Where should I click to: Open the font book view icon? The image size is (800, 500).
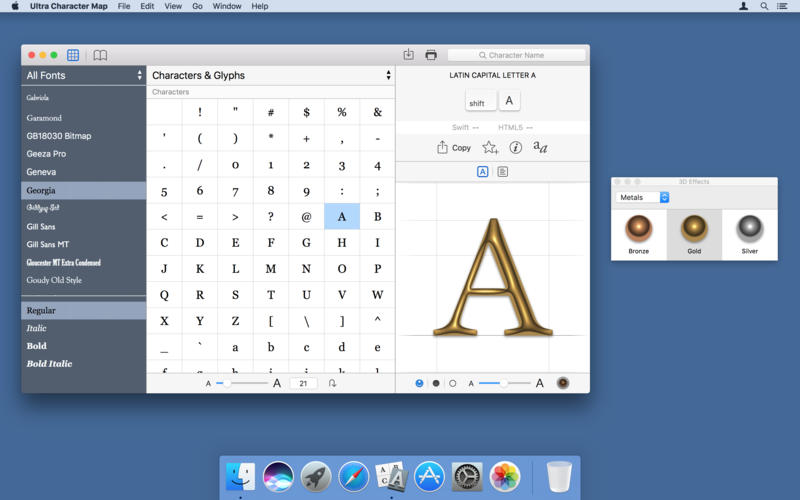tap(100, 55)
